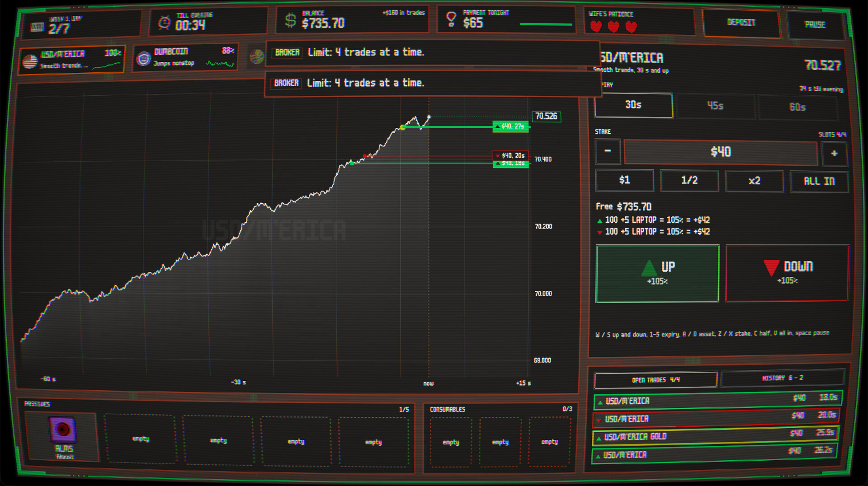The width and height of the screenshot is (868, 486).
Task: Click the first empty consumable slot
Action: tap(451, 442)
